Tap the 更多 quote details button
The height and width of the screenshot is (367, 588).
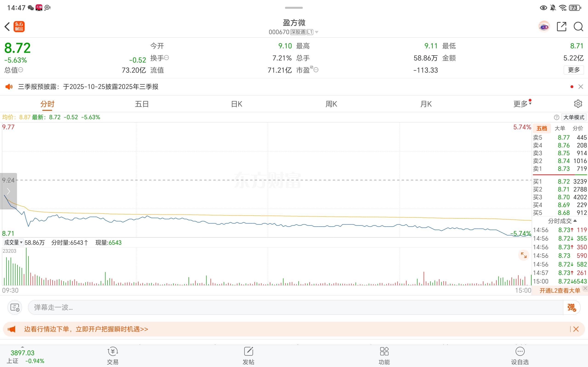point(574,70)
